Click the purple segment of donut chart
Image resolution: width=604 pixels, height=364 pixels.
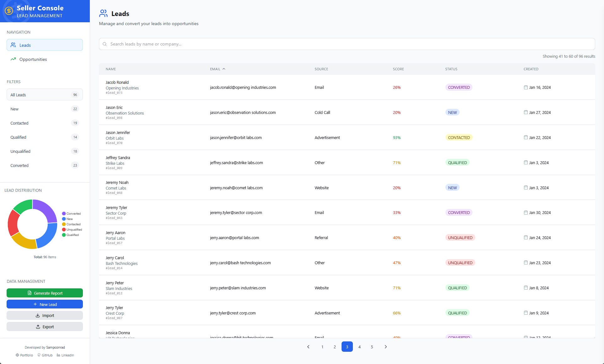[47, 208]
